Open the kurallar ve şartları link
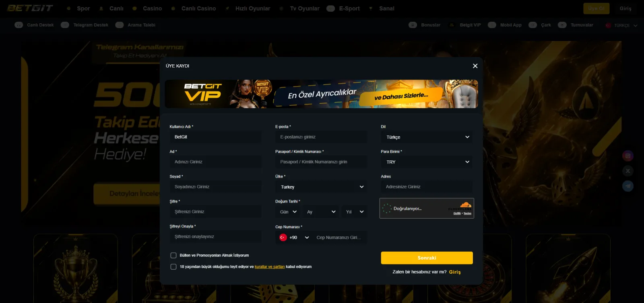This screenshot has width=644, height=303. click(270, 267)
